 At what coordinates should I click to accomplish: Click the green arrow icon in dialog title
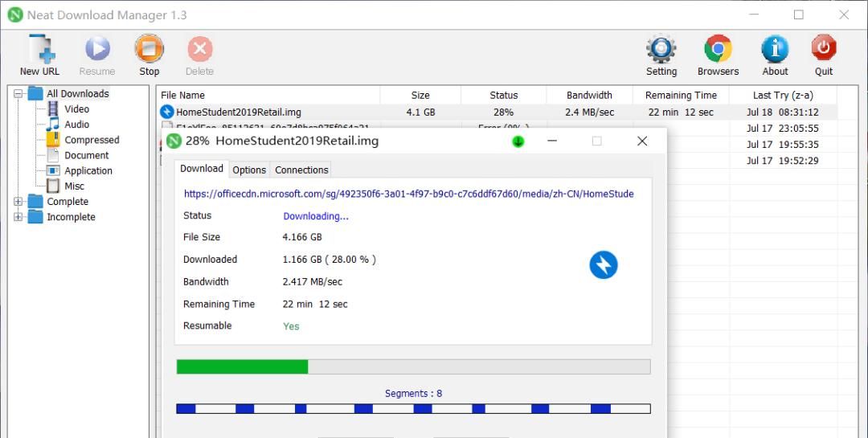click(x=518, y=141)
